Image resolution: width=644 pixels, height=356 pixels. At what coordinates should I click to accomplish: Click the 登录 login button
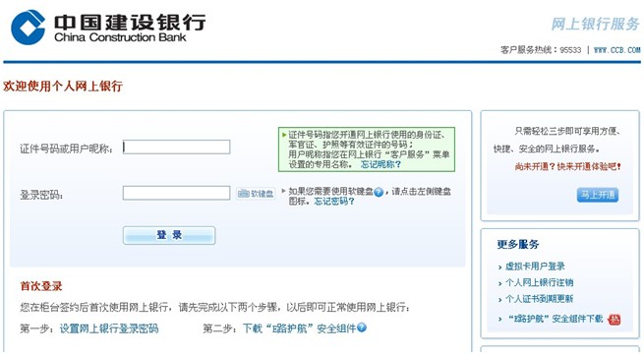[169, 235]
